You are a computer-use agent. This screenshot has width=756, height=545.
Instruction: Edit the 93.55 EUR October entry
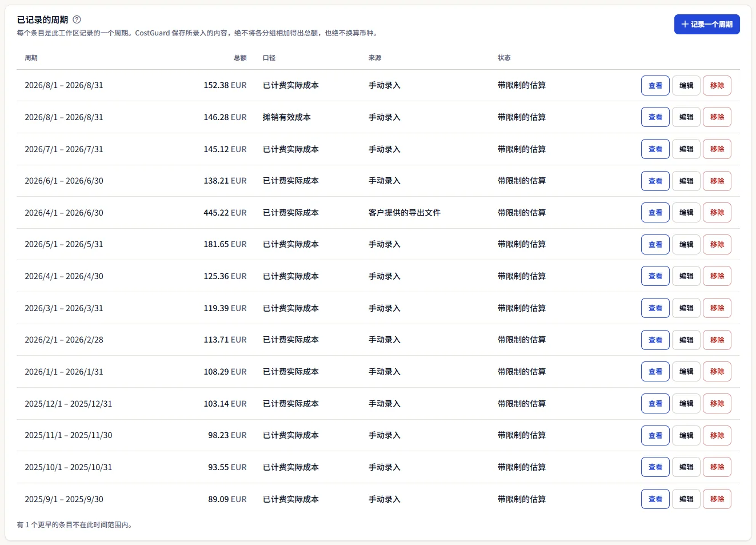pyautogui.click(x=686, y=467)
